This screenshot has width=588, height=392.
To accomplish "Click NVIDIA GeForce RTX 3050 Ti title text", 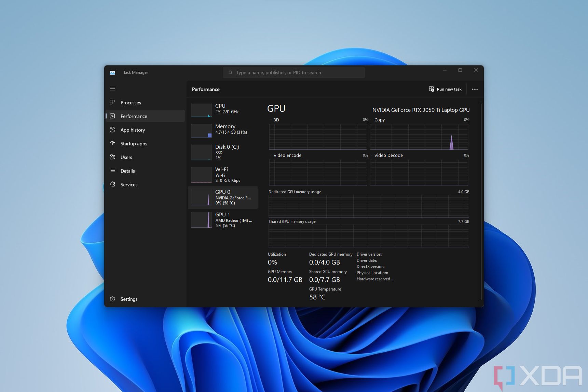I will [421, 110].
